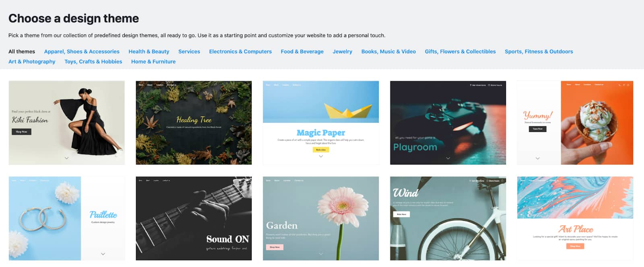Show Jewelry themes
This screenshot has width=644, height=267.
tap(343, 51)
